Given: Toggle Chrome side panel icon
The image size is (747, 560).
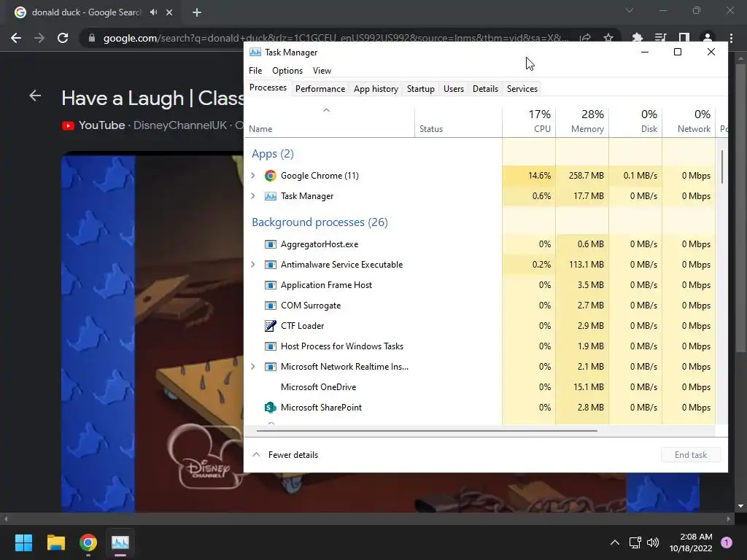Looking at the screenshot, I should pos(684,38).
